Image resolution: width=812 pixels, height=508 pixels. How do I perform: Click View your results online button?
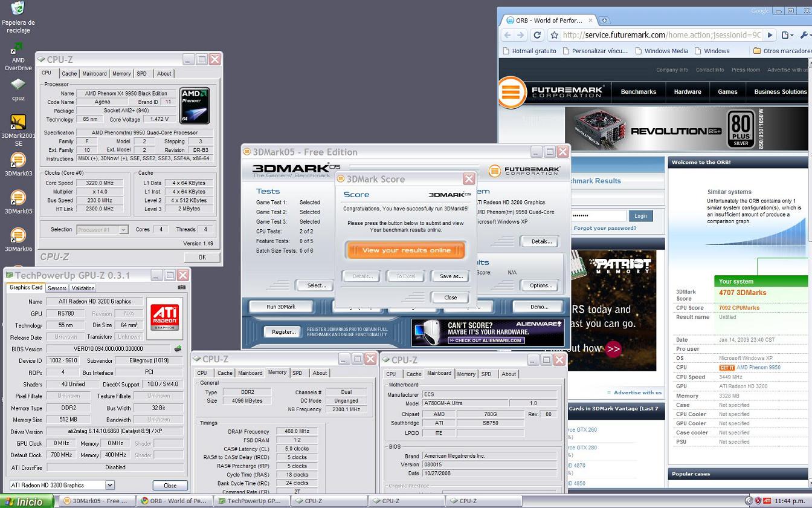click(x=406, y=250)
